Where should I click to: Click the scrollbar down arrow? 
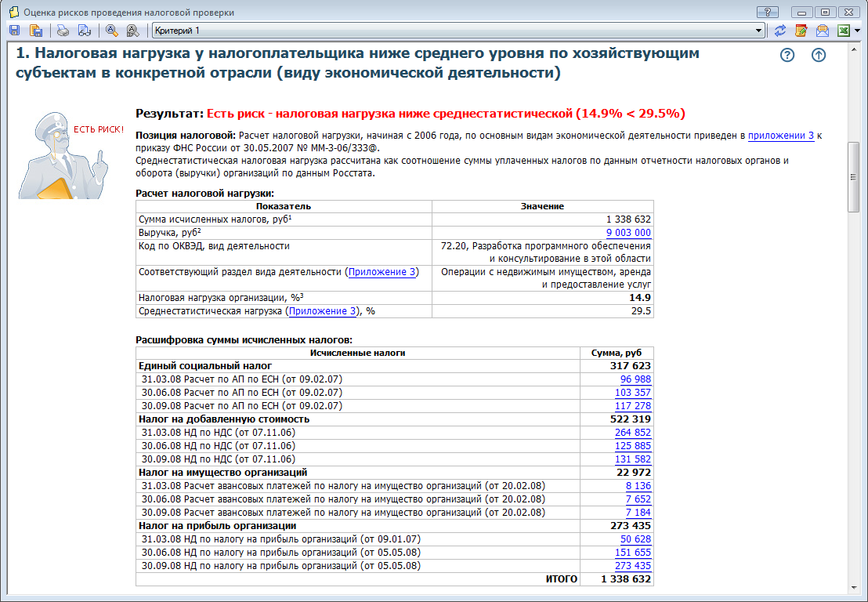click(x=853, y=588)
